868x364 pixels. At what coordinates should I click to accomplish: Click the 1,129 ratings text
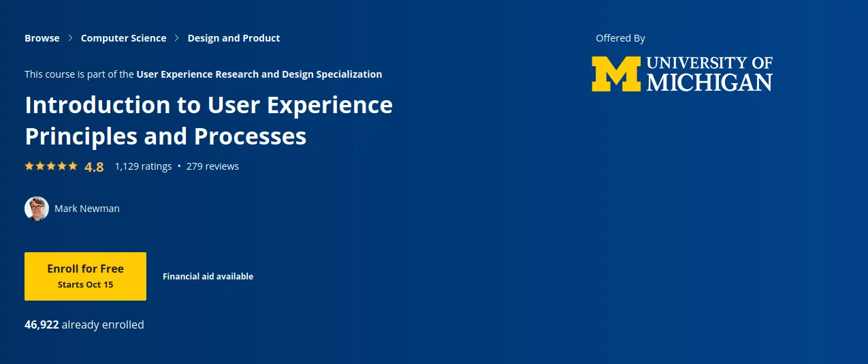click(x=143, y=166)
